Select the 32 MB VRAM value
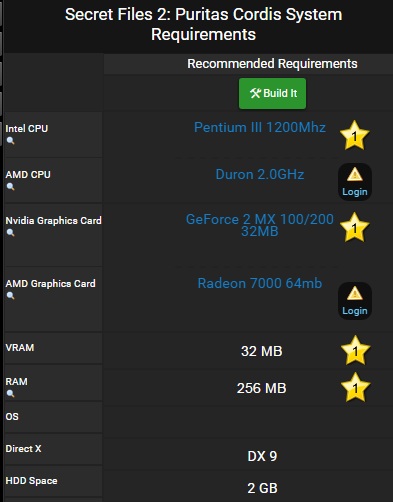This screenshot has height=502, width=393. (x=262, y=351)
